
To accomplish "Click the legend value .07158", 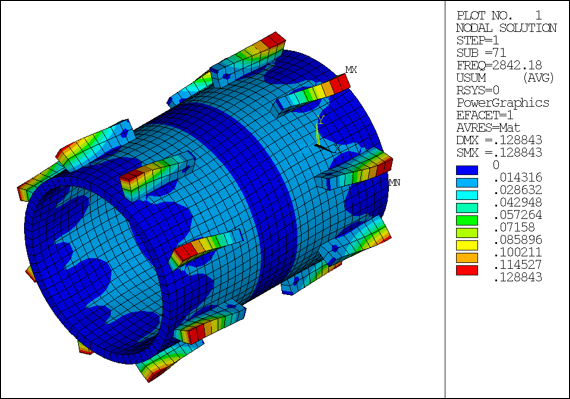I will [x=514, y=227].
